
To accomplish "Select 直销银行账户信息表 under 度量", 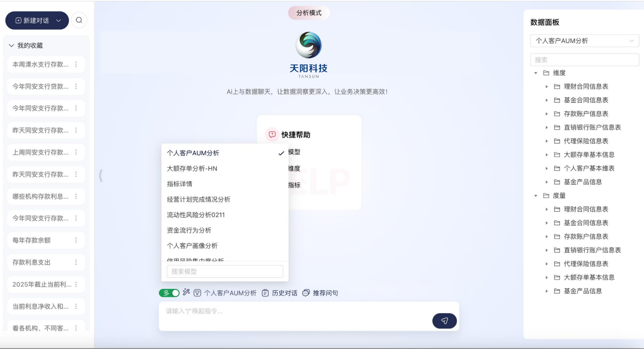I will [x=592, y=250].
